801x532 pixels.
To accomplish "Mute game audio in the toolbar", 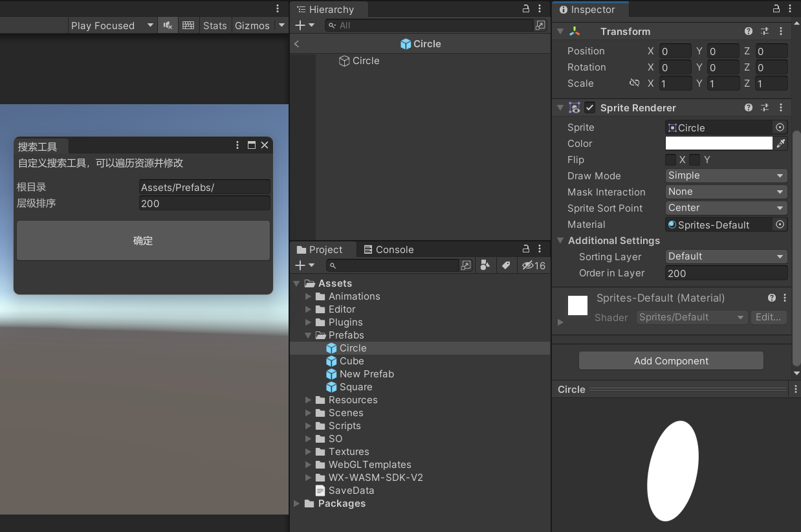I will coord(168,25).
